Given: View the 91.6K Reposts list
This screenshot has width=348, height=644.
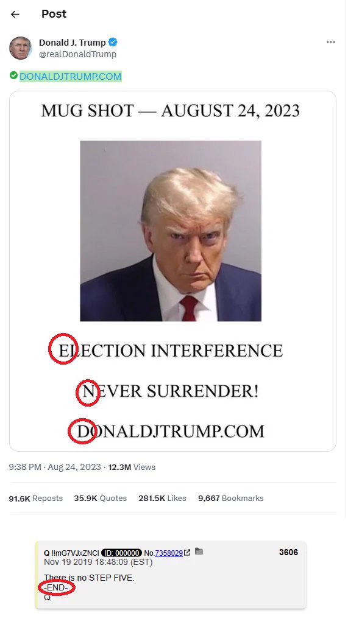Looking at the screenshot, I should [36, 498].
